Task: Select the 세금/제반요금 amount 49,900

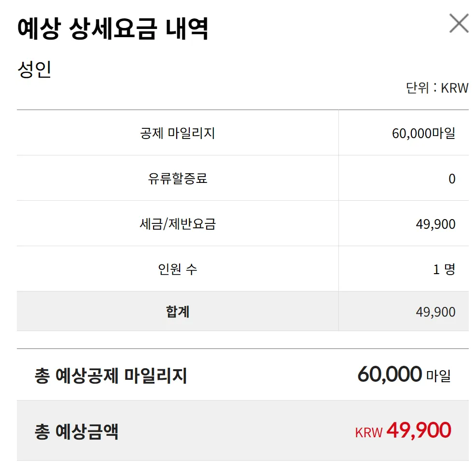Action: (435, 224)
